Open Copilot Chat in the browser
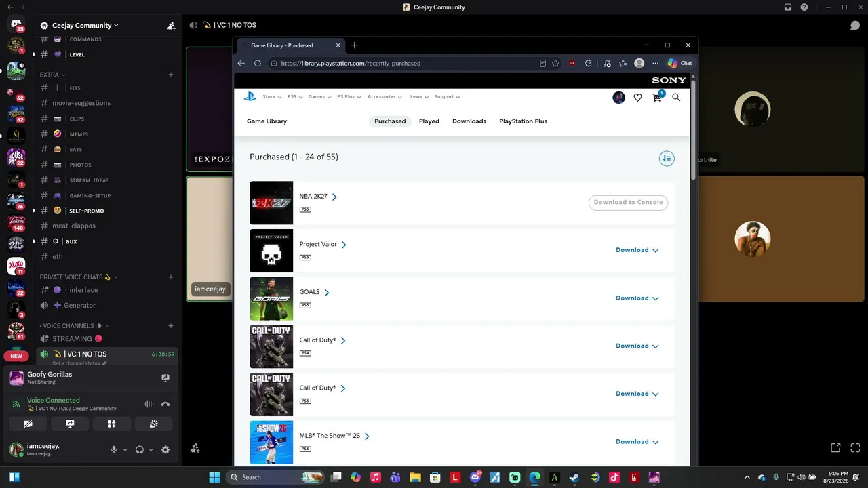868x488 pixels. pyautogui.click(x=679, y=63)
